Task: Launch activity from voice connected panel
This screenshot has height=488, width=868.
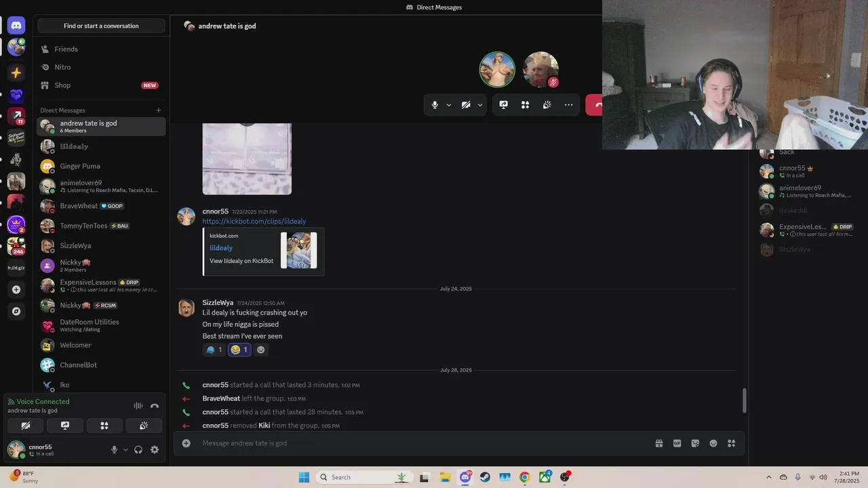Action: click(104, 426)
